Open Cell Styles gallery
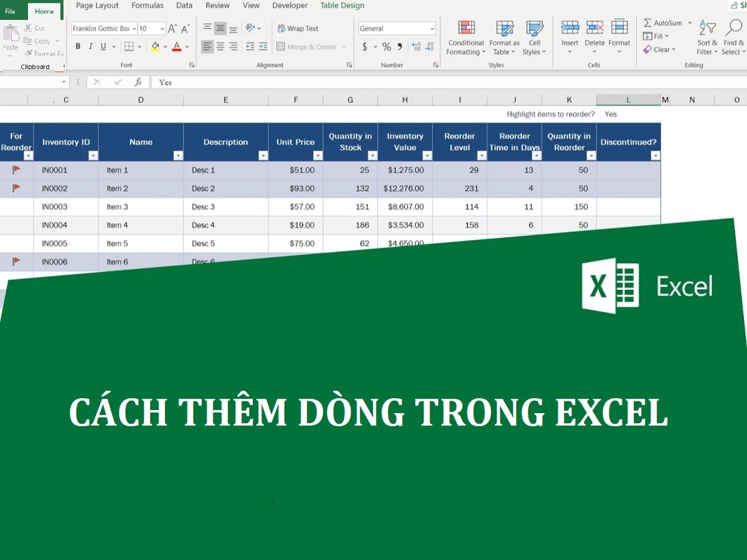 (535, 38)
